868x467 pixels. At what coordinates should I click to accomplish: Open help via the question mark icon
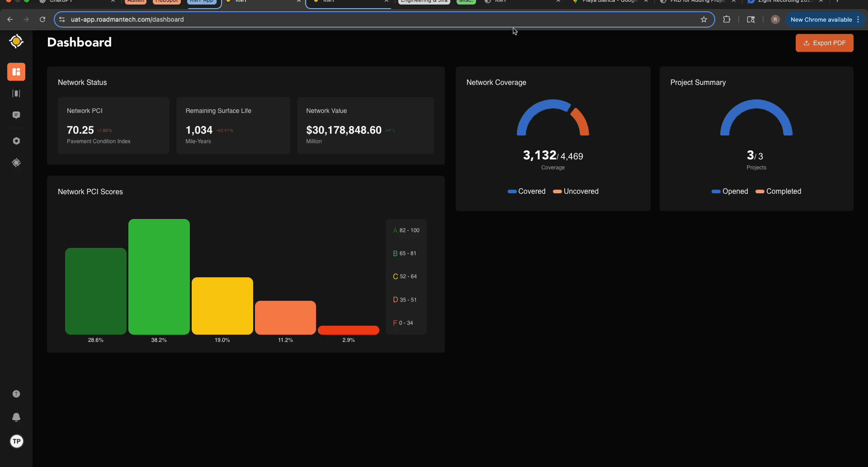tap(16, 393)
